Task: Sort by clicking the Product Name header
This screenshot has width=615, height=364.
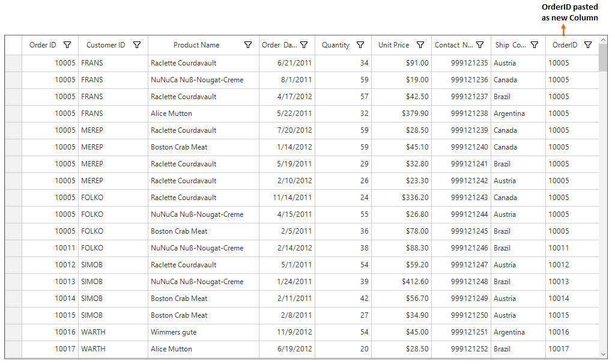Action: click(x=196, y=44)
